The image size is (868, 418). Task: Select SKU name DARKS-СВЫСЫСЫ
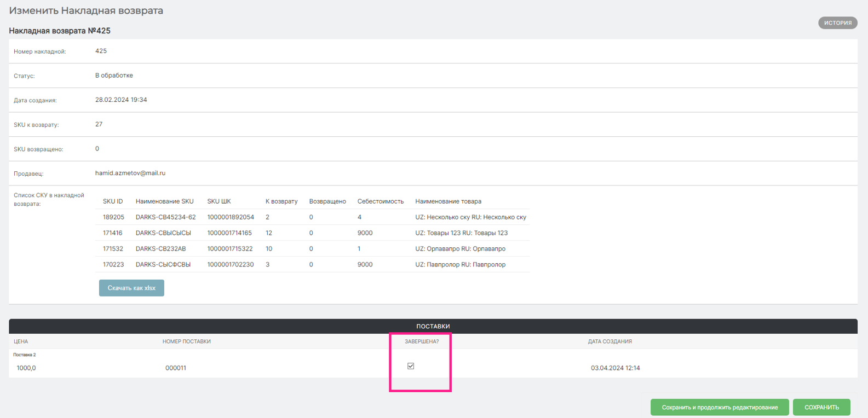[163, 233]
